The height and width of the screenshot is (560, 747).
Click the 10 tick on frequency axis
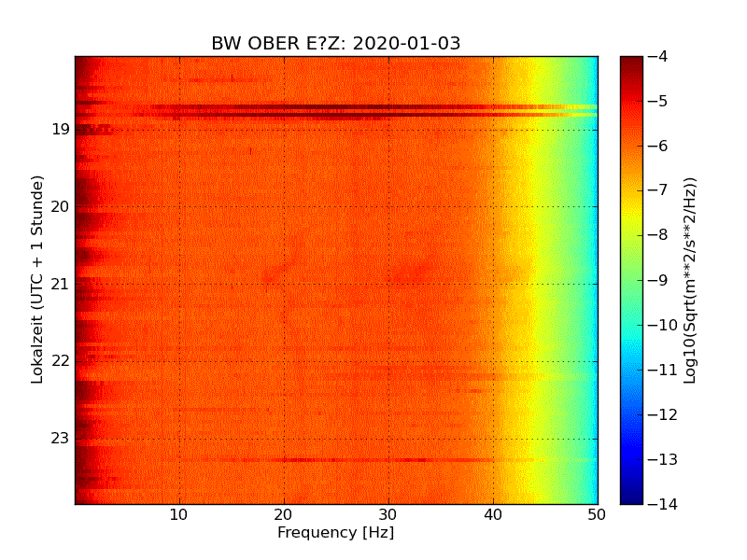[x=179, y=515]
